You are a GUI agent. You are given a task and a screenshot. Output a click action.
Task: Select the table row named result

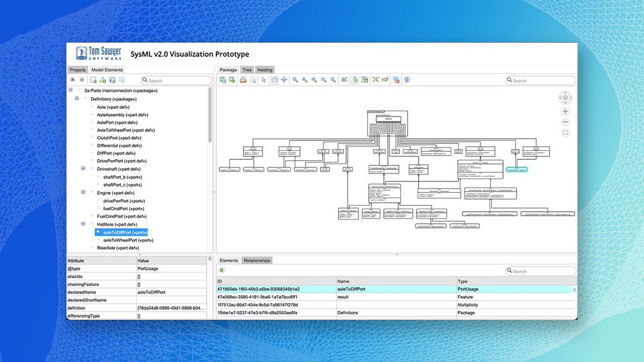pos(394,297)
